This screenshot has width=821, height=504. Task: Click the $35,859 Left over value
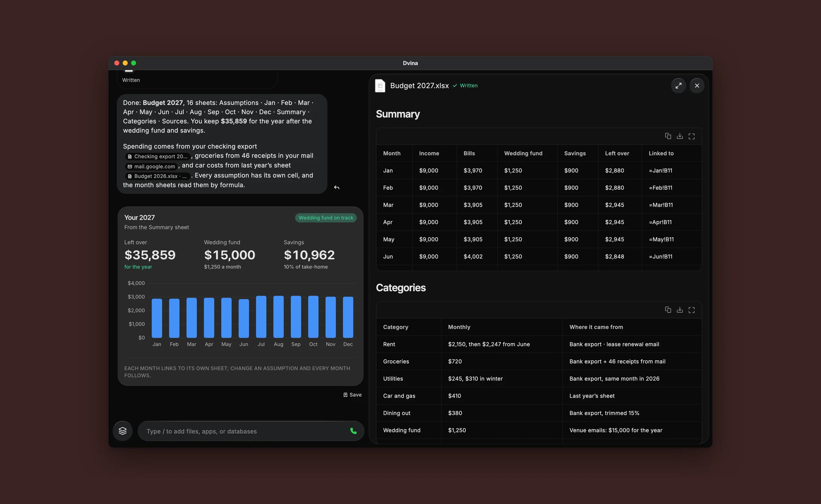tap(150, 255)
